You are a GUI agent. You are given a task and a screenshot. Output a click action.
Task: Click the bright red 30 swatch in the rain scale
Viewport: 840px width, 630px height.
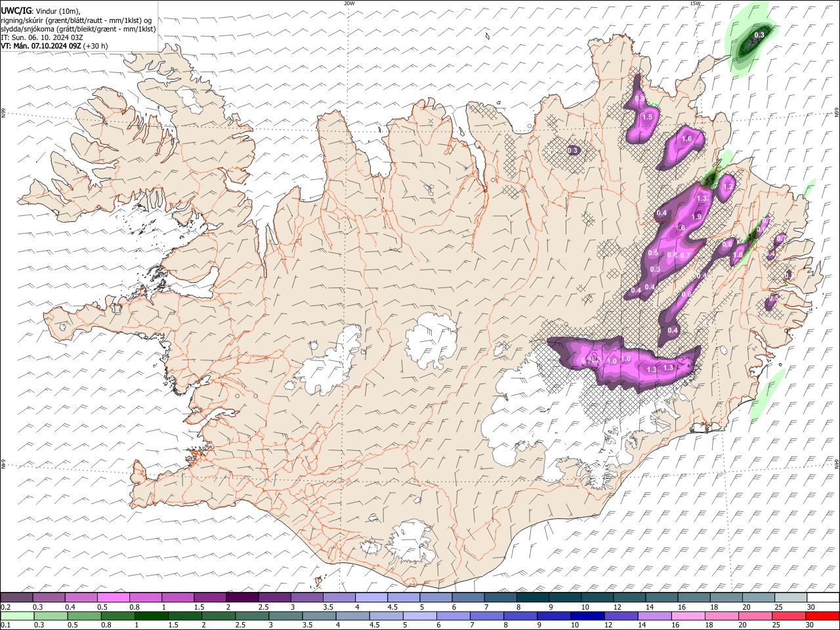point(822,616)
